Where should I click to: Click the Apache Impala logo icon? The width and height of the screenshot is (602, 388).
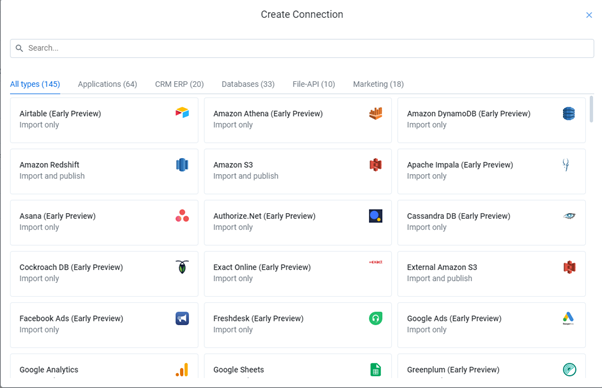point(566,165)
